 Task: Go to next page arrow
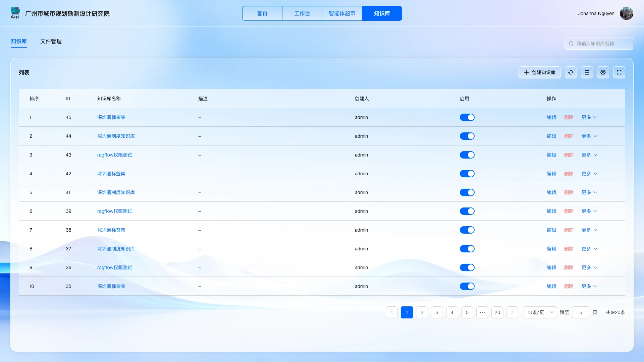coord(512,312)
